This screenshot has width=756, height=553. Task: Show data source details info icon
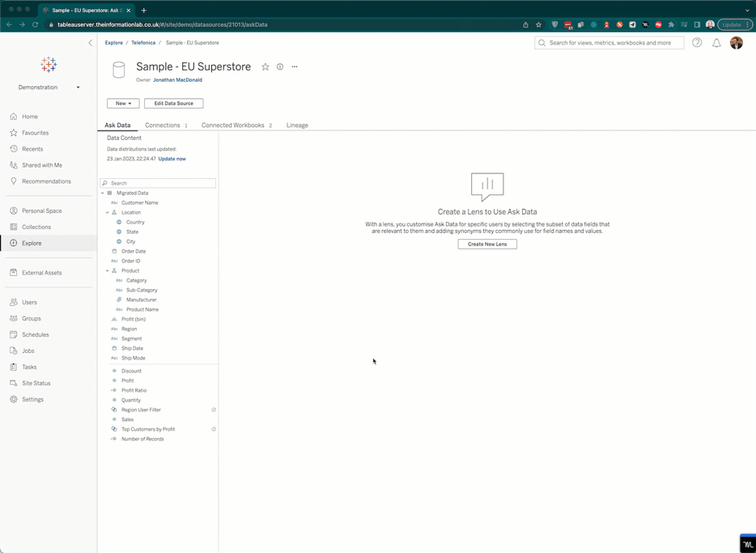(279, 67)
